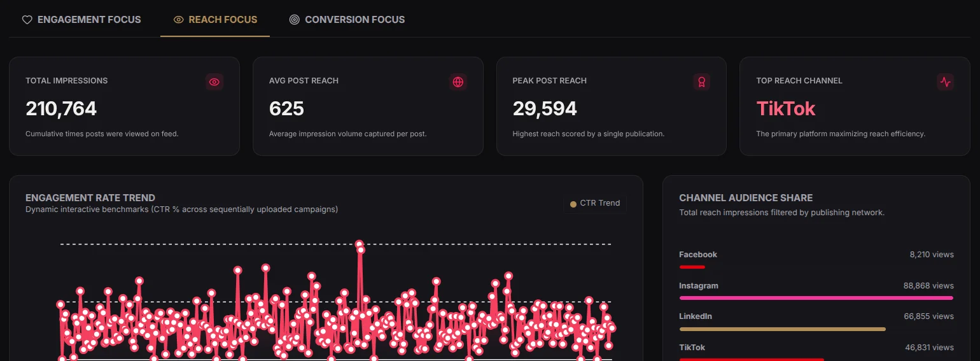Viewport: 980px width, 361px height.
Task: Click the Instagram pink audience share bar
Action: coord(816,298)
